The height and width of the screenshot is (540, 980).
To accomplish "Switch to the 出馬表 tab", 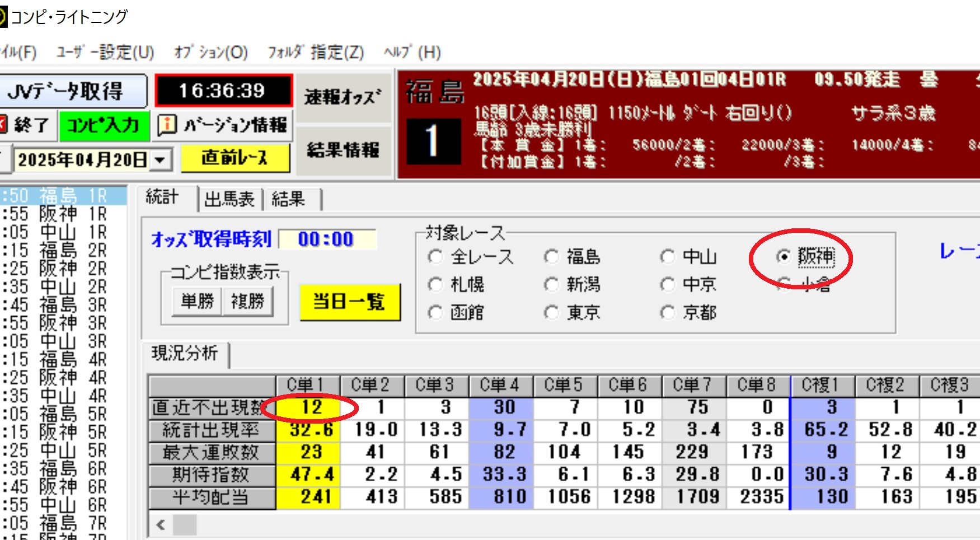I will point(229,199).
